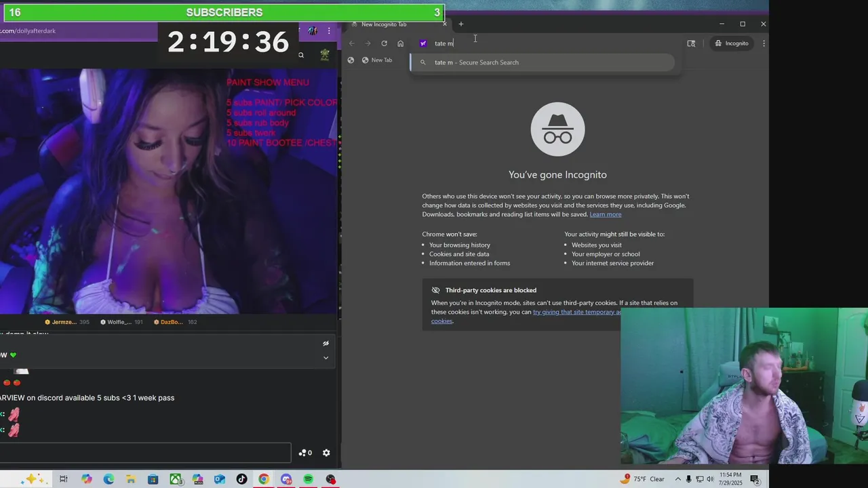Click the search magnifier in stream page

point(301,55)
